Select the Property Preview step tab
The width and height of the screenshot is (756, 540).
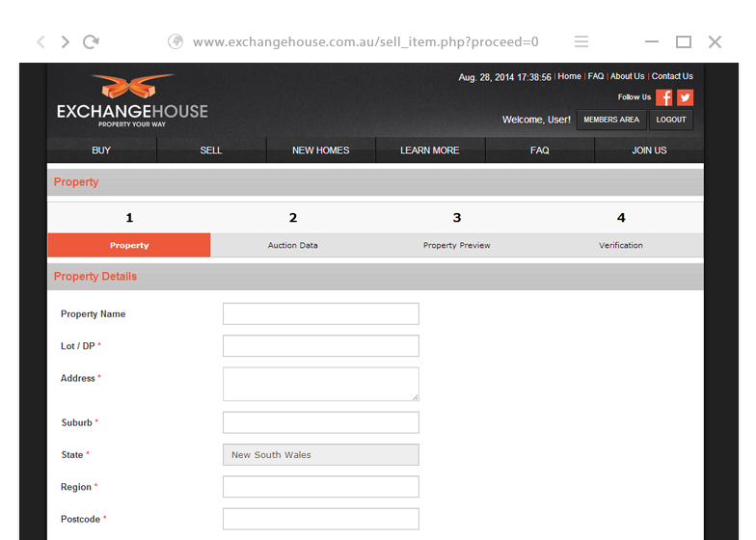pos(457,245)
